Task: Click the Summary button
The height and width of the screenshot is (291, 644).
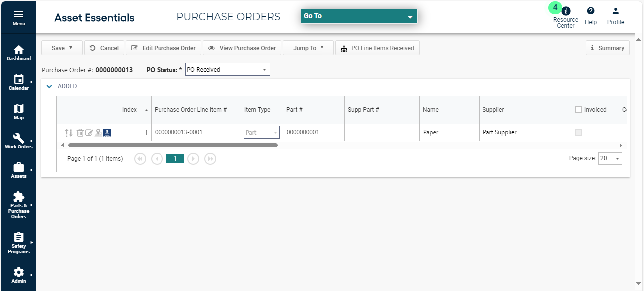Action: [608, 48]
